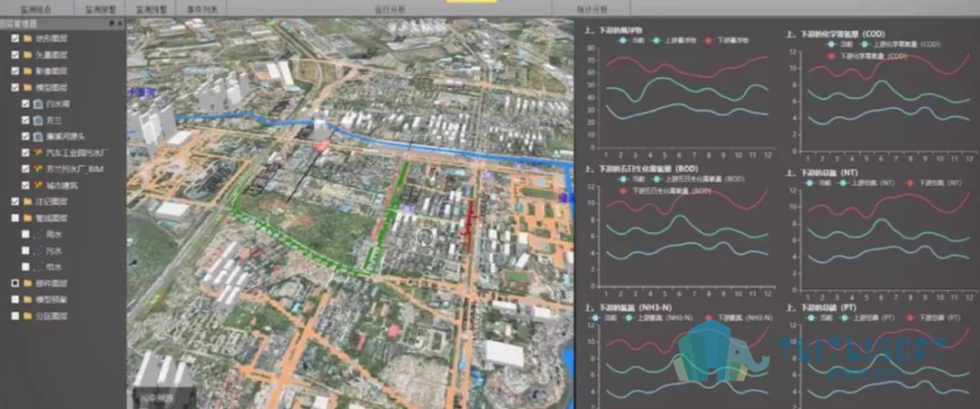The image size is (980, 409).
Task: Click the folder icon beside 影像图层
Action: (27, 71)
